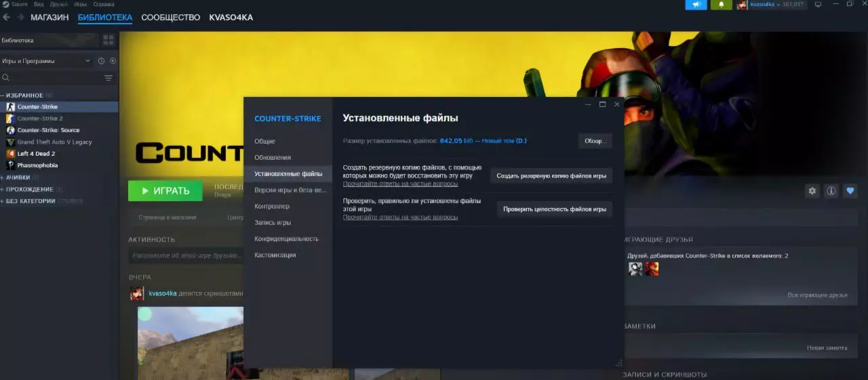Sort library by recent activity clock icon
868x380 pixels.
101,61
